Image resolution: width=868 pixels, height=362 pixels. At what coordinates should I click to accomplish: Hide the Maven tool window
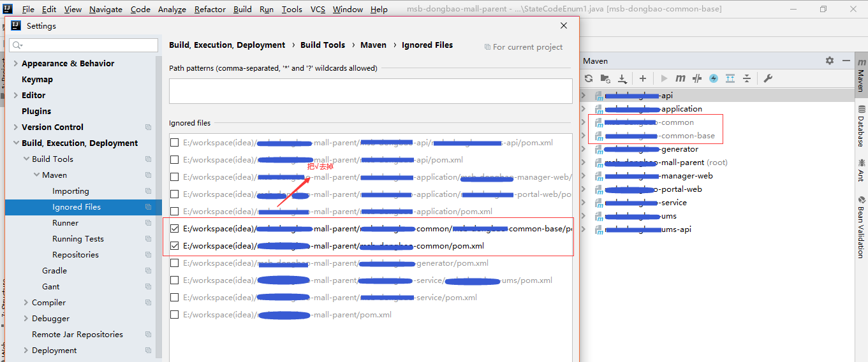(x=846, y=61)
